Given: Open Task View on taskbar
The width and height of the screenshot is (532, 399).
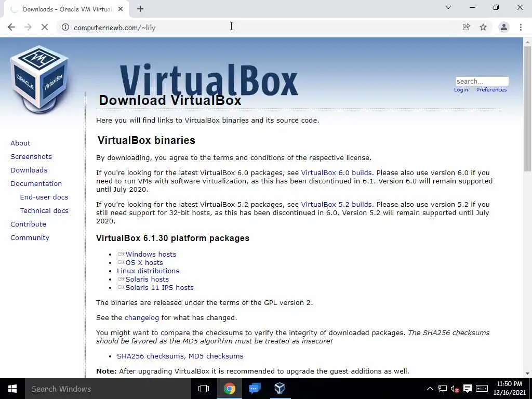Looking at the screenshot, I should (x=204, y=389).
